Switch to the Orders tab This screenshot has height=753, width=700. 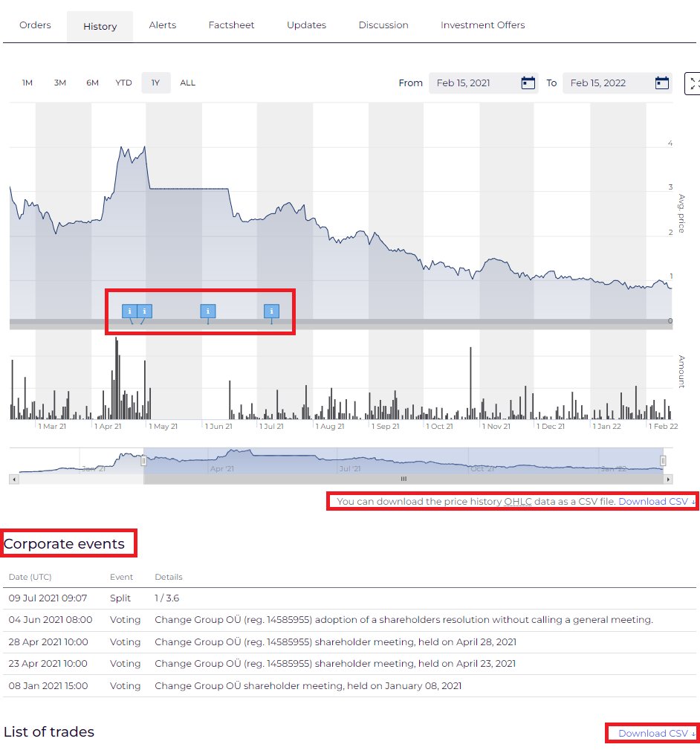(35, 25)
